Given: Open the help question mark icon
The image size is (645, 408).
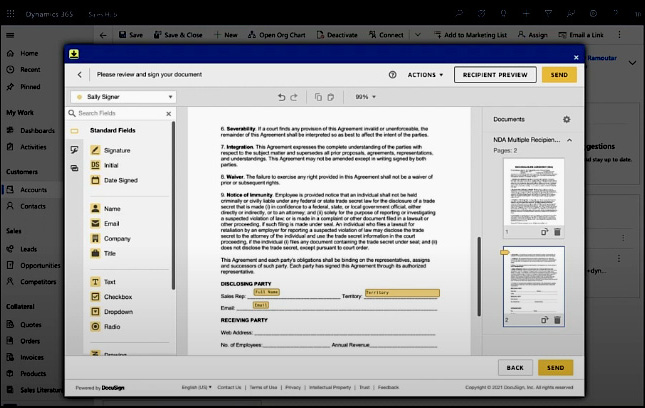Looking at the screenshot, I should (x=392, y=74).
